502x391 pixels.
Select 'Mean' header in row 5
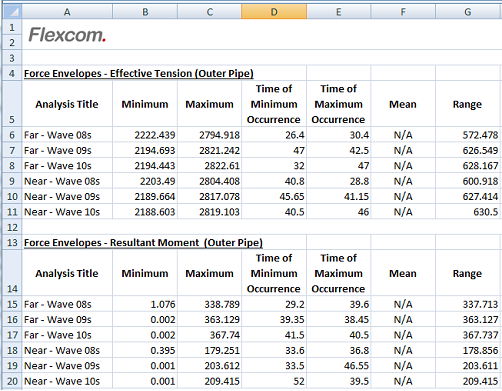pyautogui.click(x=403, y=104)
